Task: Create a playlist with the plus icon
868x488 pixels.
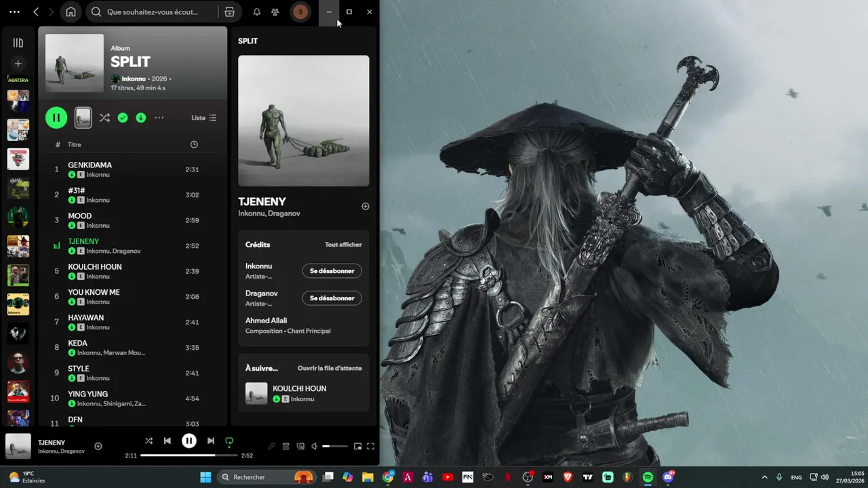Action: pos(18,64)
